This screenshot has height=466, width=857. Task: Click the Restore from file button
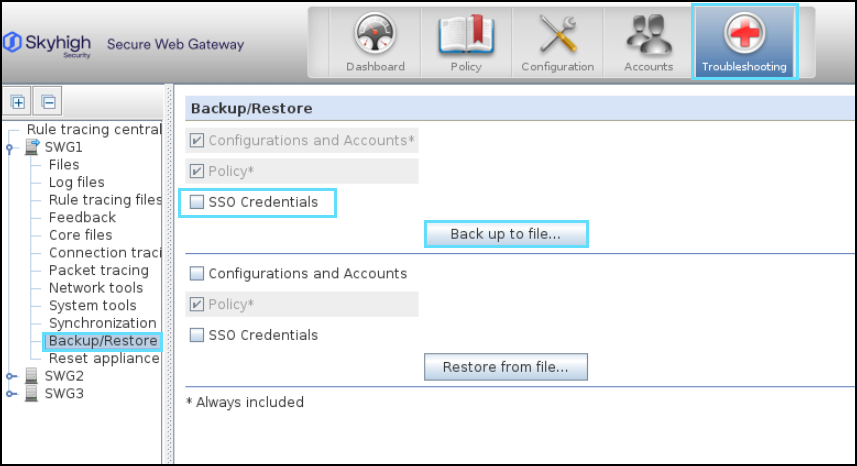click(x=505, y=367)
